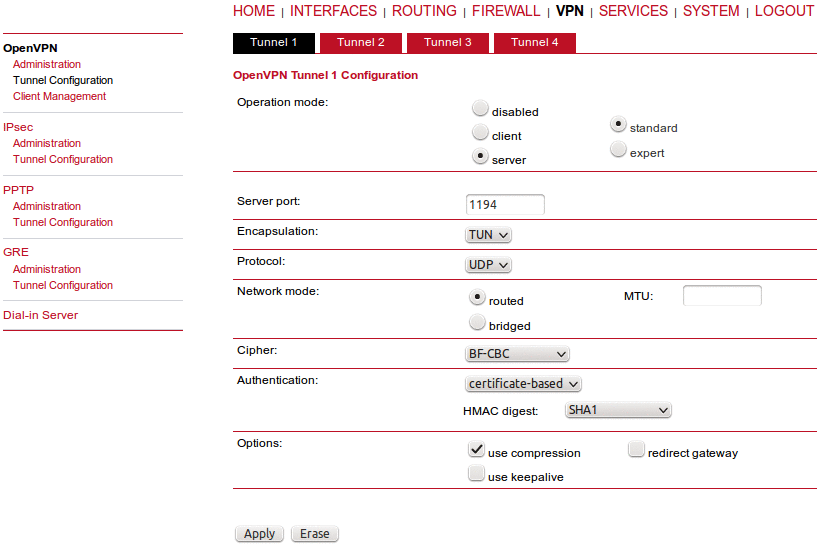Open PPTP section in sidebar
This screenshot has height=545, width=817.
pos(19,190)
